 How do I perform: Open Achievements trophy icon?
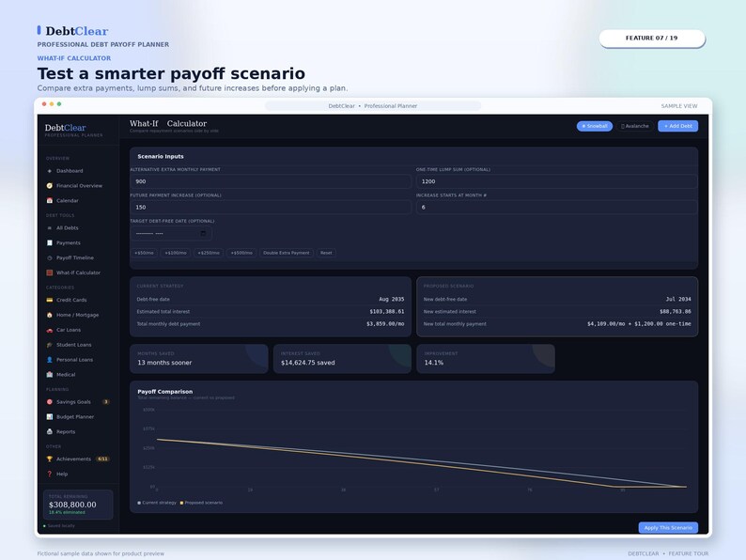click(x=50, y=459)
